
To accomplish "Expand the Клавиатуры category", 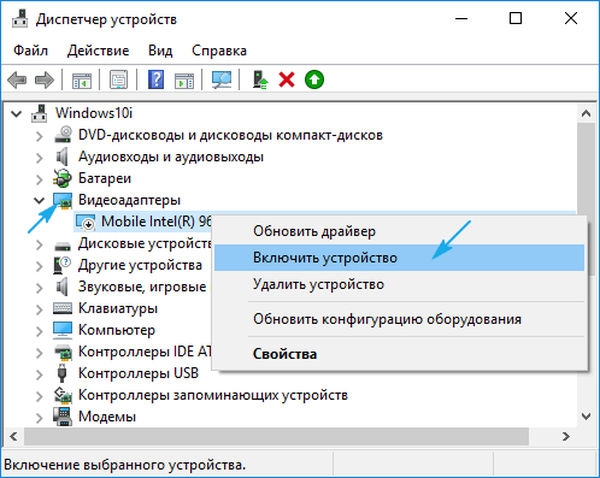I will pyautogui.click(x=39, y=308).
